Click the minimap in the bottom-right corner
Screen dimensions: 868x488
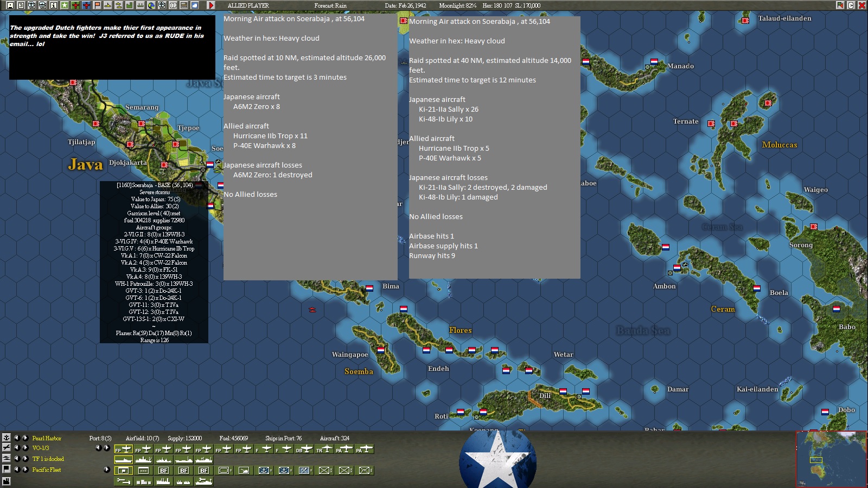pyautogui.click(x=831, y=459)
